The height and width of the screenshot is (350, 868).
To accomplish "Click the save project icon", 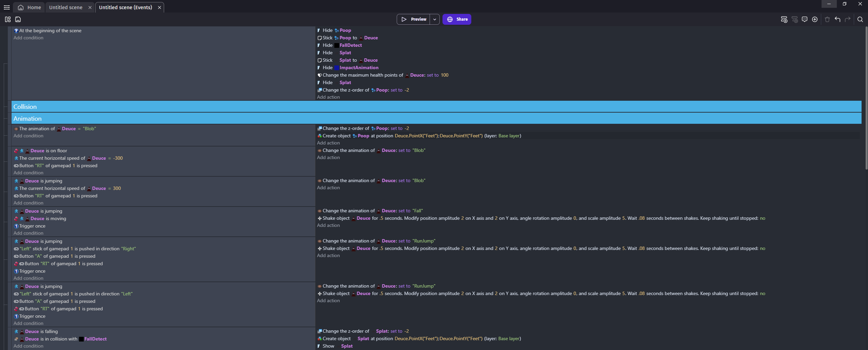I will (x=18, y=19).
